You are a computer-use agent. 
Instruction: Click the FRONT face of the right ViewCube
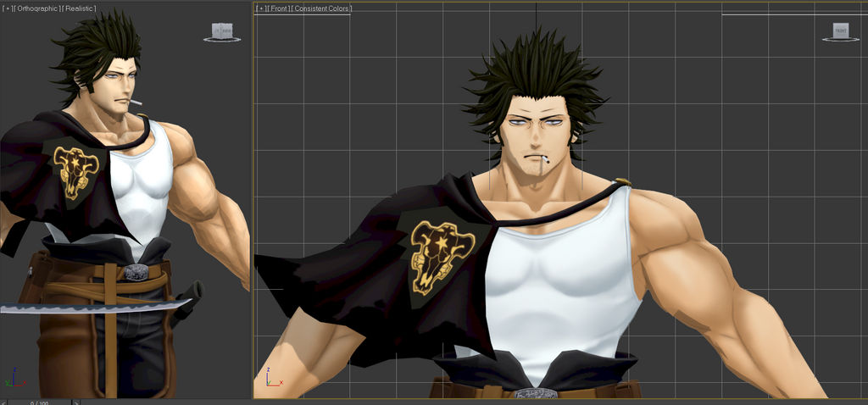pos(840,31)
